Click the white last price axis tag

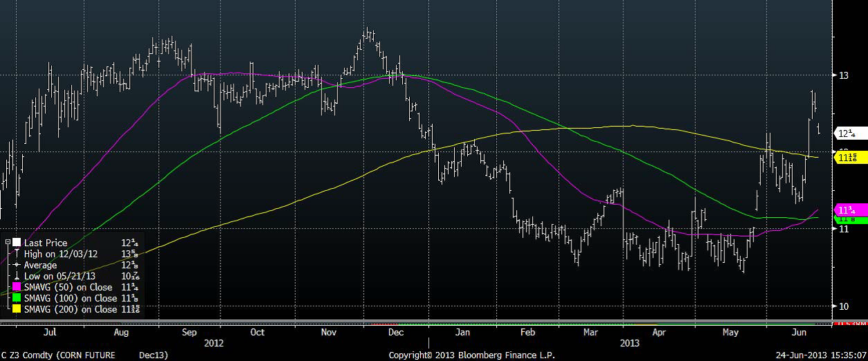pos(847,133)
